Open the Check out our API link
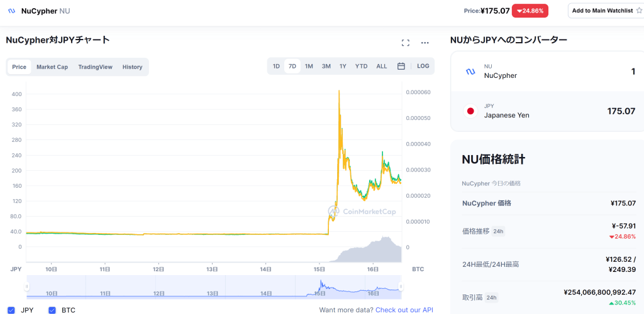Screen dimensions: 644x314 (x=404, y=310)
